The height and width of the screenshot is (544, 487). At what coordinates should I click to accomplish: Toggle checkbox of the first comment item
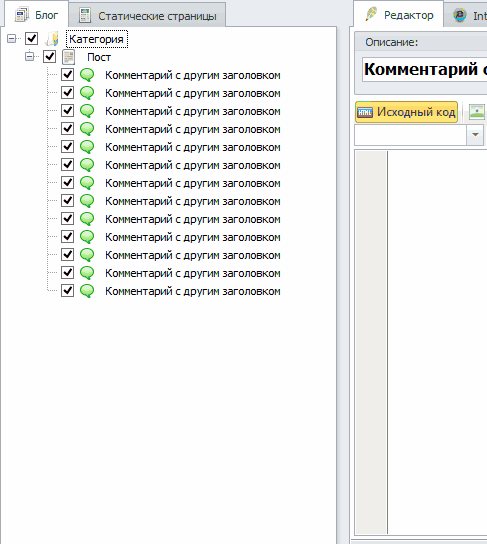67,75
